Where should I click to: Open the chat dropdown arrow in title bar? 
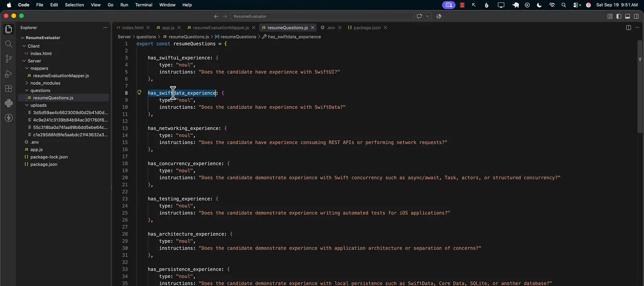pos(427,17)
